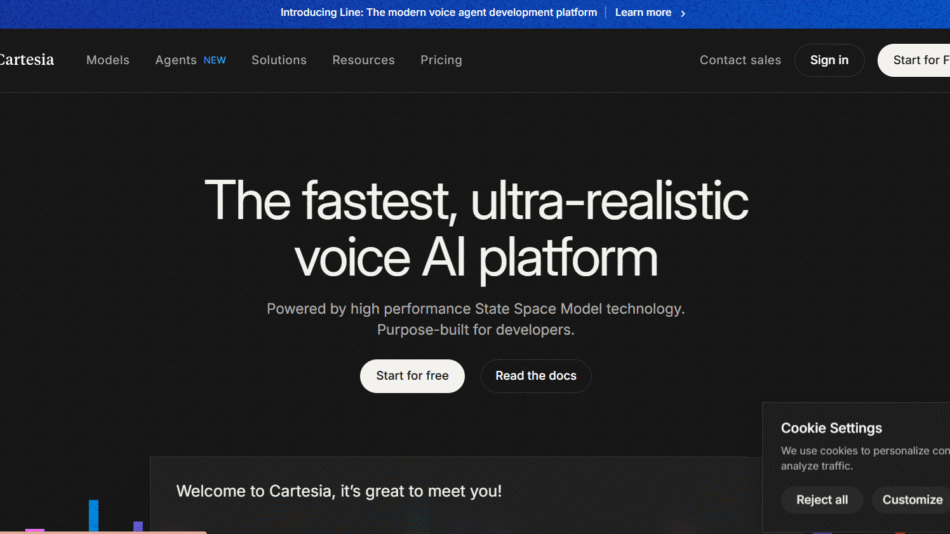
Task: Click the Introducing Line announcement text
Action: click(x=439, y=13)
